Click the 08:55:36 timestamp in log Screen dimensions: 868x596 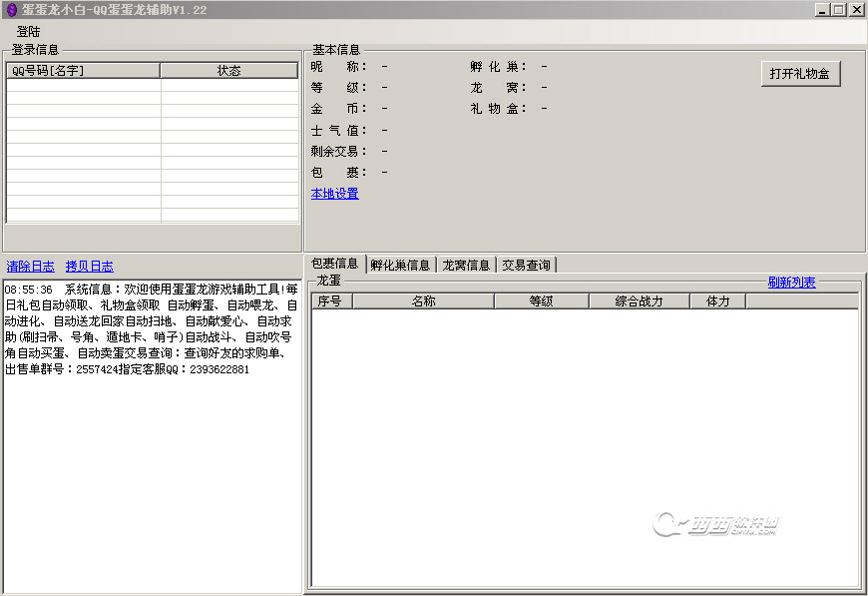(28, 290)
